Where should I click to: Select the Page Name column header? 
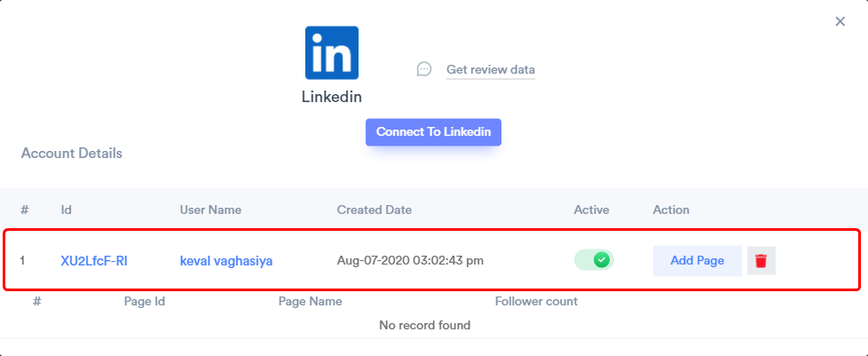[310, 301]
